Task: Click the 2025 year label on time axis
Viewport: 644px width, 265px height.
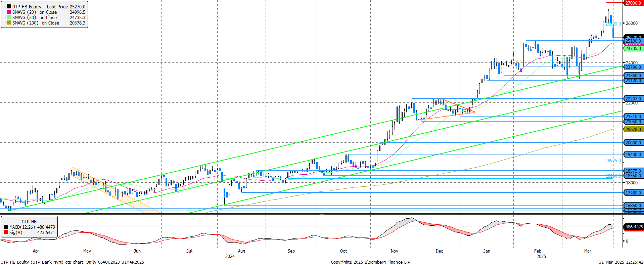Action: (x=541, y=257)
